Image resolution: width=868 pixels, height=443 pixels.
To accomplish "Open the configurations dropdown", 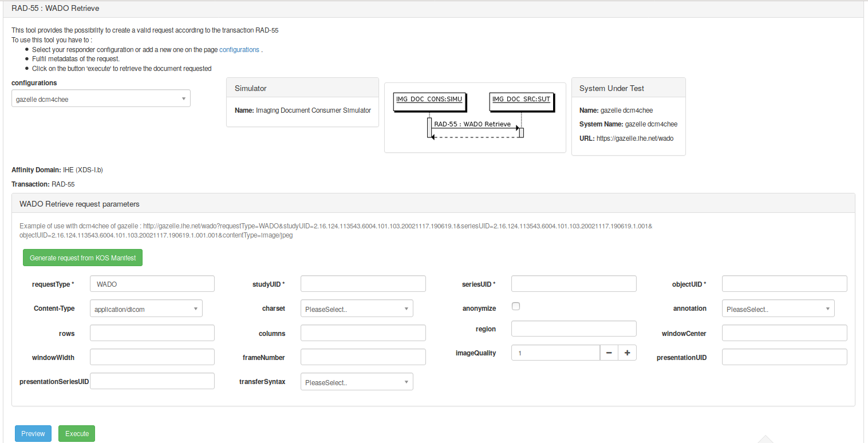I will (x=101, y=99).
